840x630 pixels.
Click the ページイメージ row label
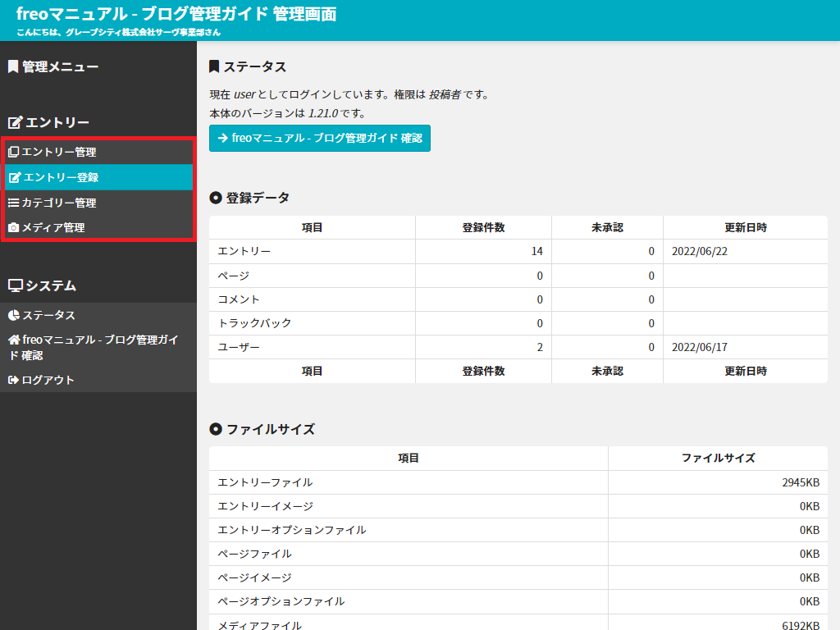point(254,577)
